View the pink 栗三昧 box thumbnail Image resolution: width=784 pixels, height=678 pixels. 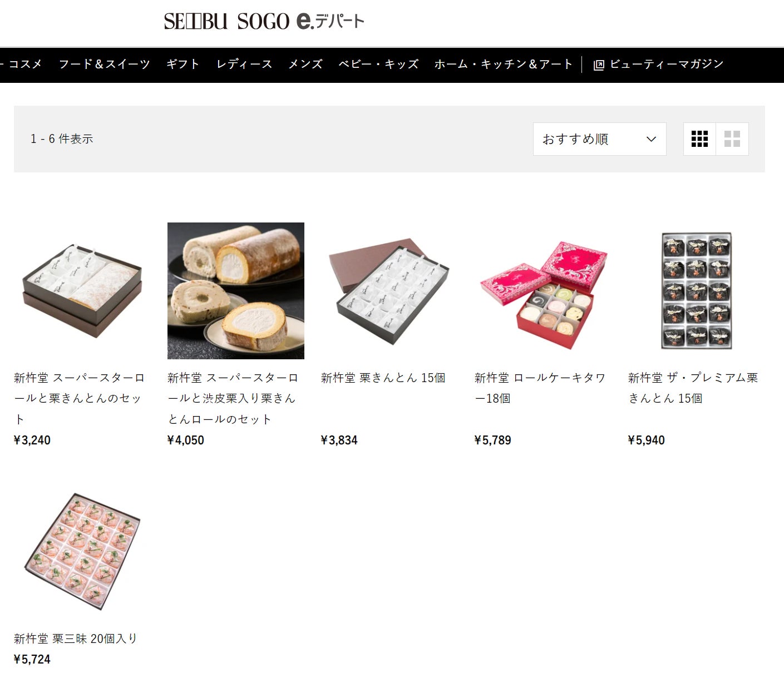click(82, 551)
